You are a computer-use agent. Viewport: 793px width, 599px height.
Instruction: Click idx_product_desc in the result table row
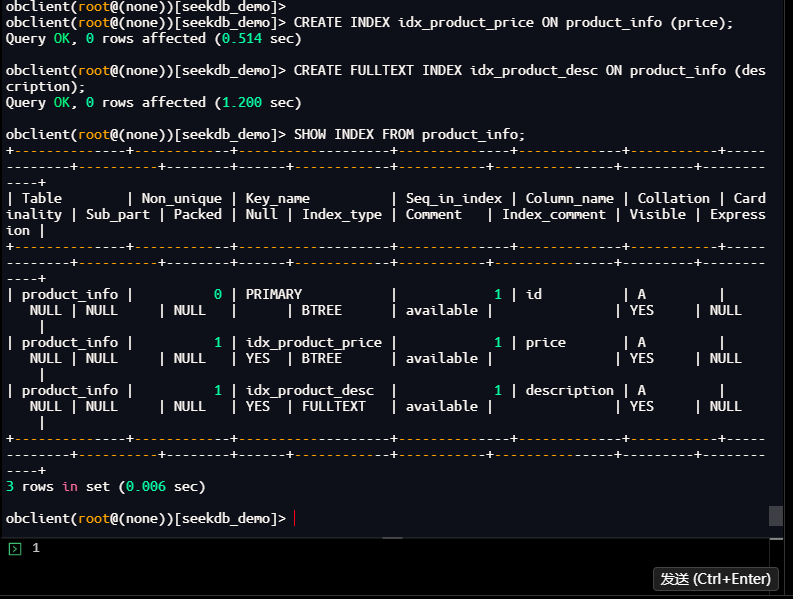click(309, 390)
